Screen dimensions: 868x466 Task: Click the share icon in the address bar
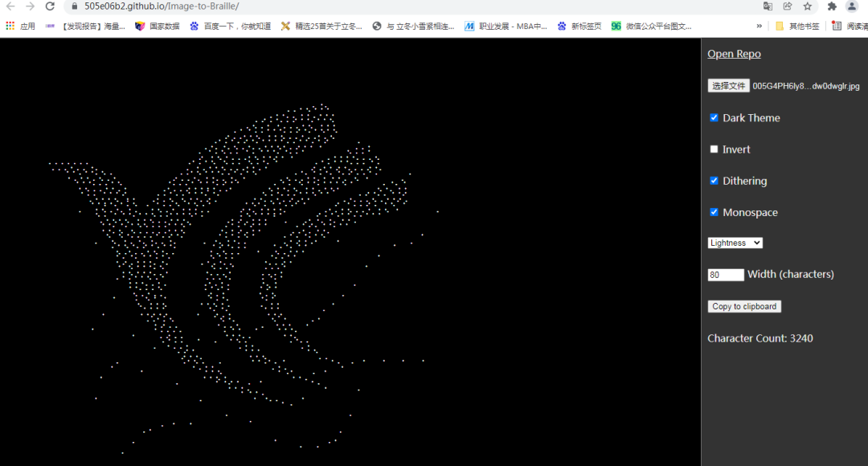[787, 6]
